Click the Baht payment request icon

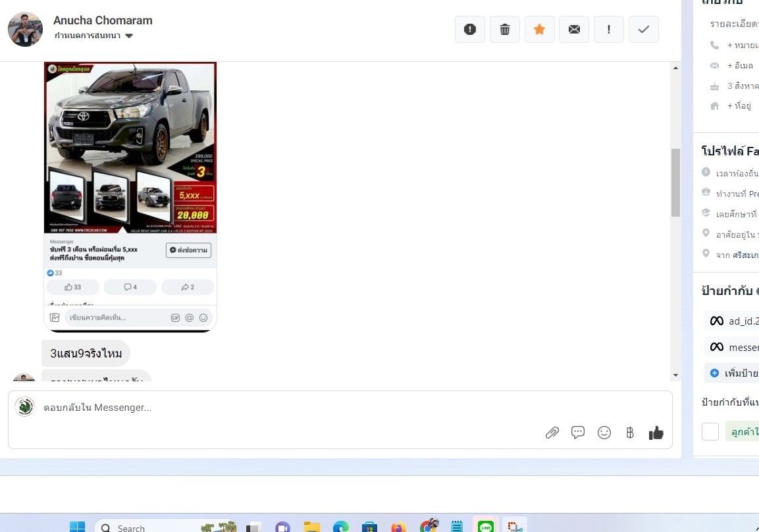(x=630, y=433)
